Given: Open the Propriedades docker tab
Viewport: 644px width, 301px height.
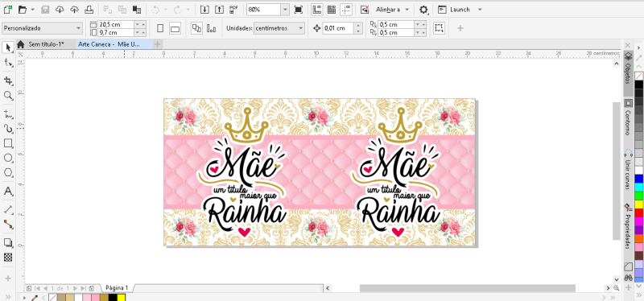Looking at the screenshot, I should [x=628, y=226].
